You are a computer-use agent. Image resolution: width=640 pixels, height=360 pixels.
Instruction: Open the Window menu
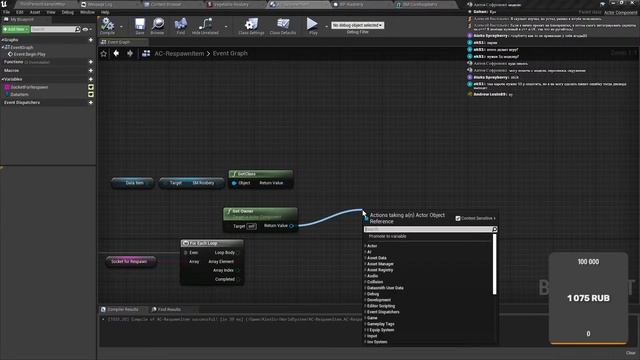(87, 12)
